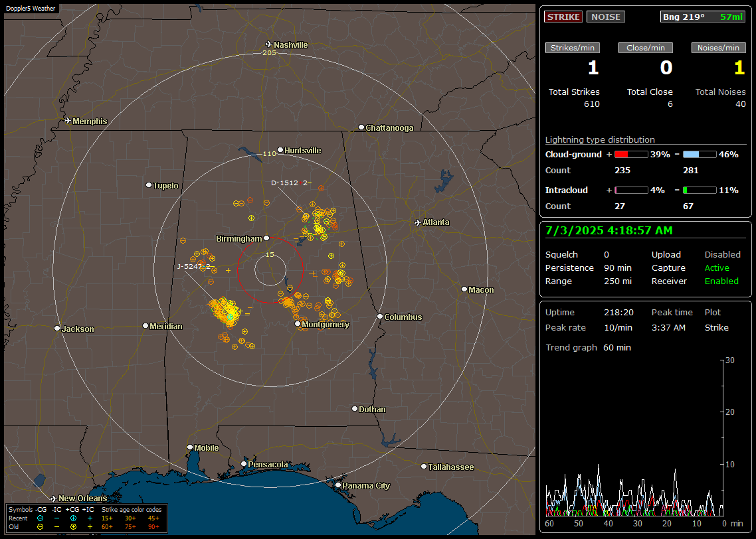The width and height of the screenshot is (756, 539).
Task: Click the Upload status Disabled
Action: point(722,254)
